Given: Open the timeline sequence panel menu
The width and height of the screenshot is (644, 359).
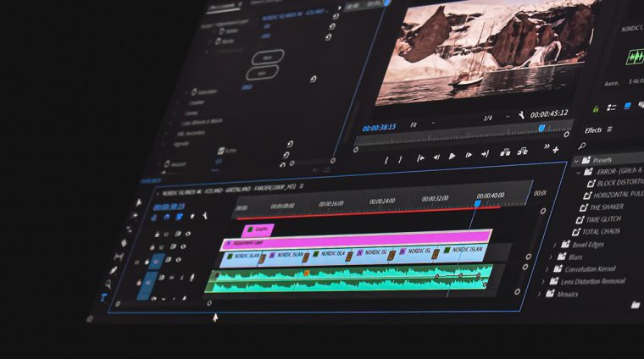Looking at the screenshot, I should coord(302,186).
